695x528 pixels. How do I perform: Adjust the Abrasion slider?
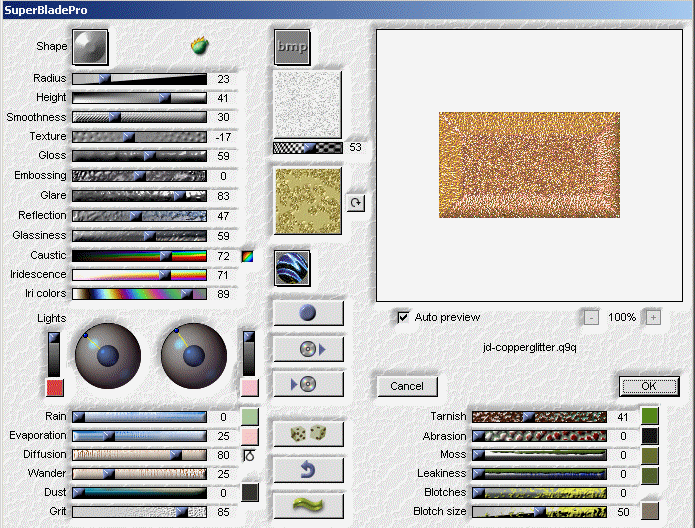click(539, 436)
